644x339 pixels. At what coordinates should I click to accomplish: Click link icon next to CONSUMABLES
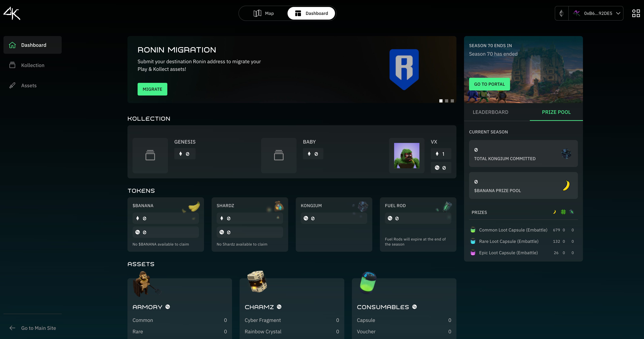[x=415, y=307]
